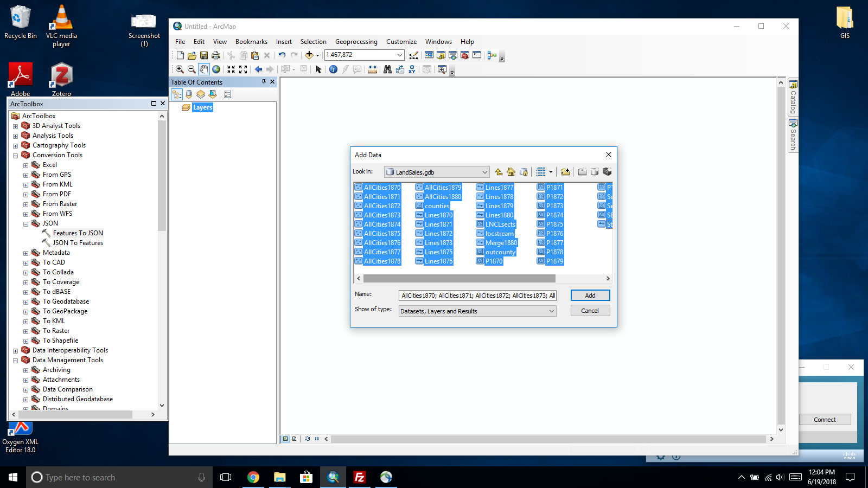868x488 pixels.
Task: Click Up One Level icon in Add Data
Action: [499, 172]
